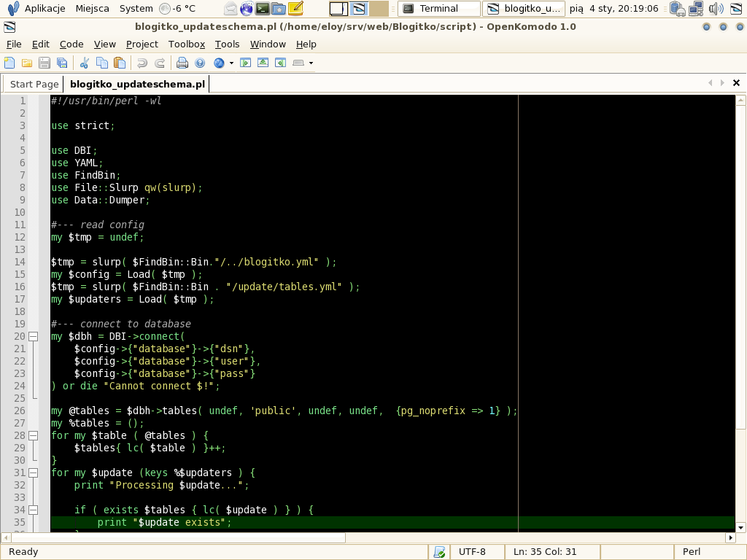Switch to the Start Page tab
Screen dimensions: 747x560
34,85
